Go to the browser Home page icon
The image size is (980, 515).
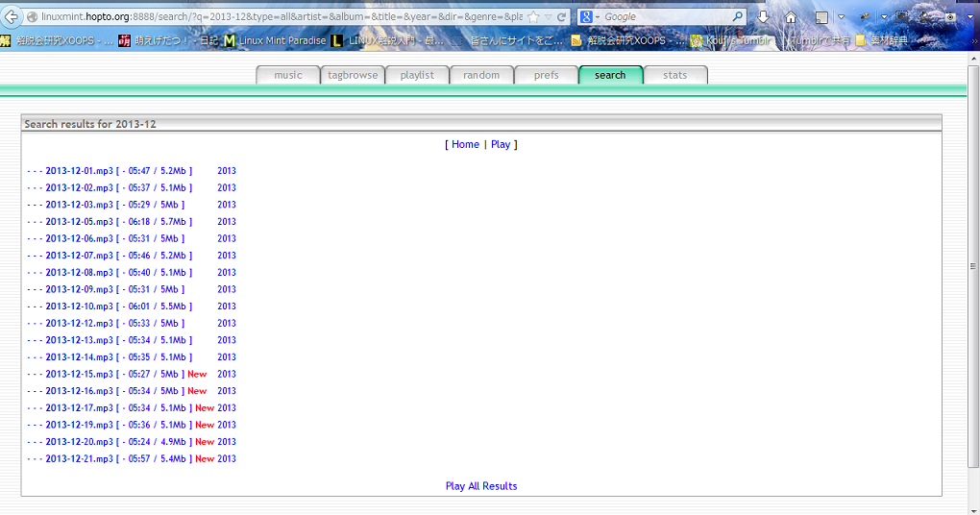(791, 17)
